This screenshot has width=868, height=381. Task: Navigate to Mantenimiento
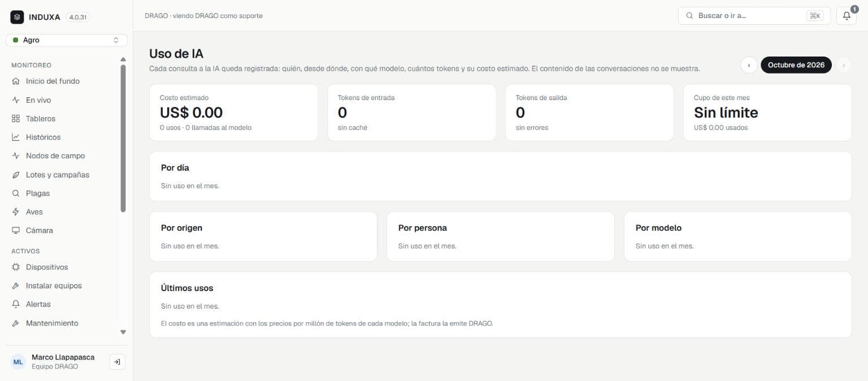tap(62, 323)
